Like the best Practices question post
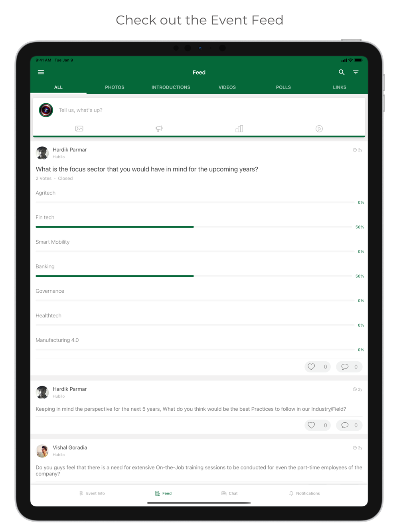 [318, 425]
